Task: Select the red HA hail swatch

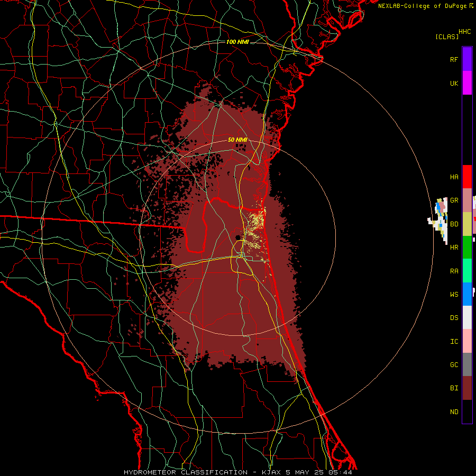Action: coord(467,177)
